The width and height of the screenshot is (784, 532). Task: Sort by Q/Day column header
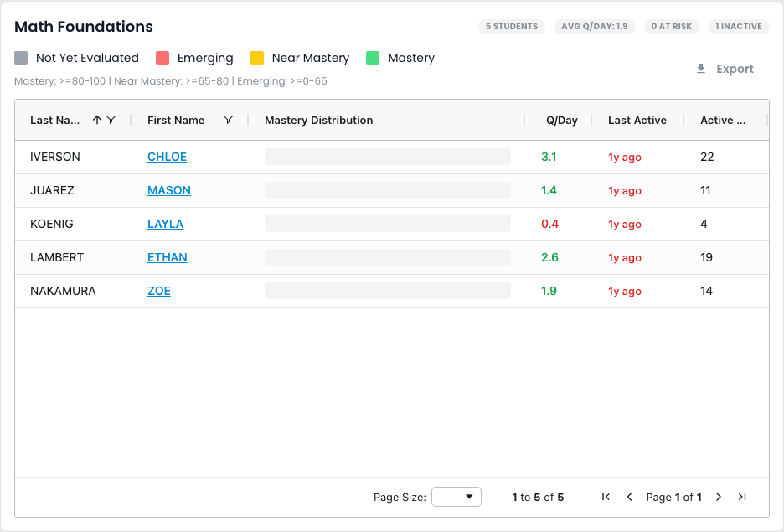[x=561, y=120]
